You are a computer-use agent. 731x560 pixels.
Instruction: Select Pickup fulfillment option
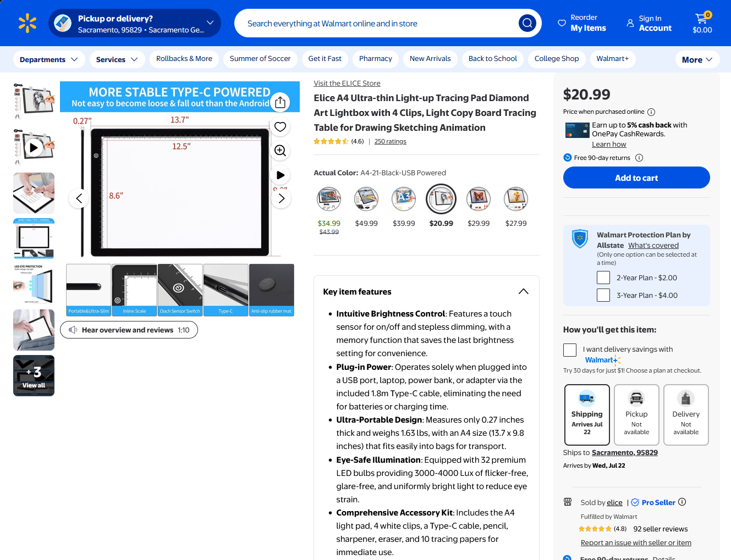pyautogui.click(x=636, y=414)
